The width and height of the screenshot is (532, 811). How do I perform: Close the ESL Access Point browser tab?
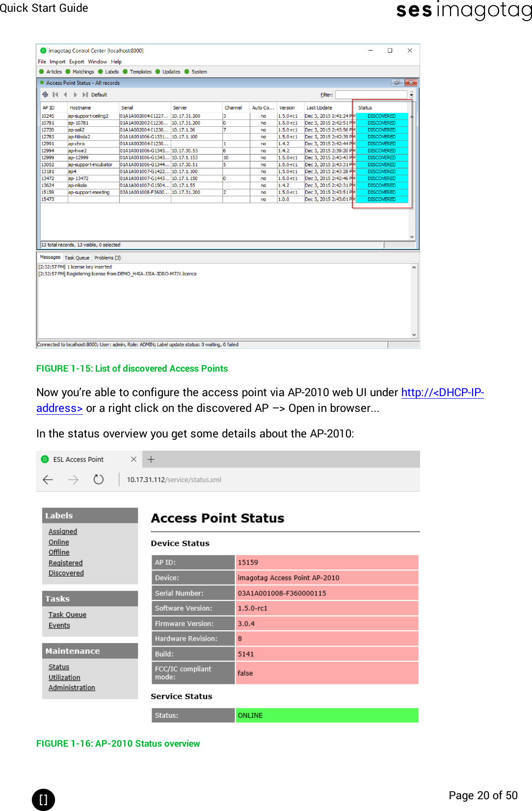(x=133, y=460)
